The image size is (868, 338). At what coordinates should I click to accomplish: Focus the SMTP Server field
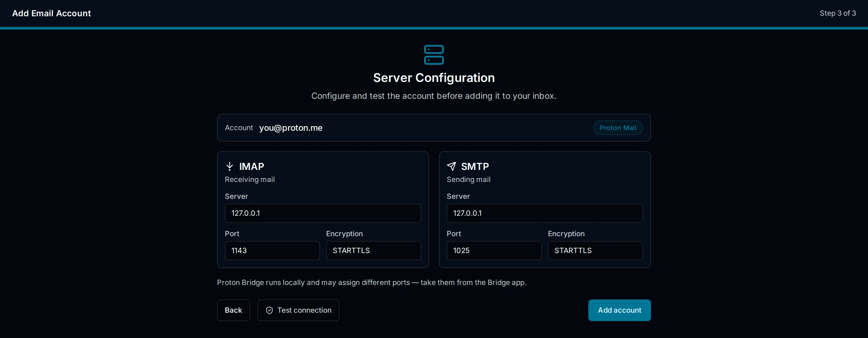(545, 213)
